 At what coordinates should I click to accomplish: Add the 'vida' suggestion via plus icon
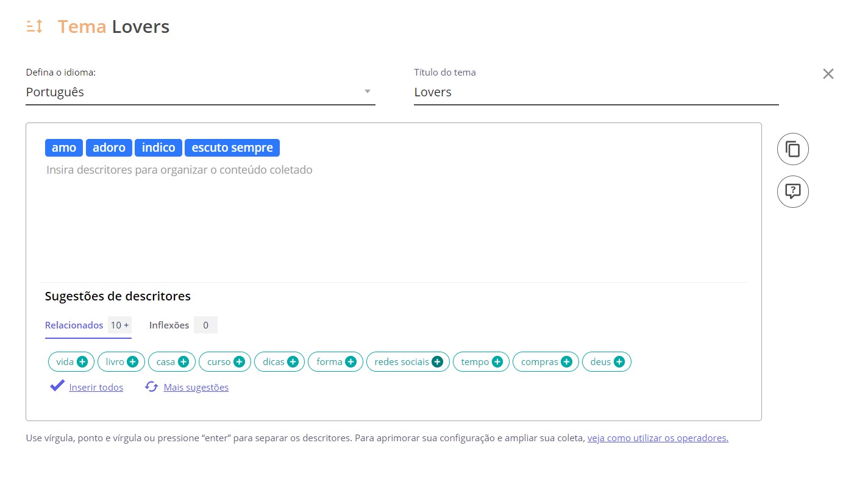pyautogui.click(x=82, y=362)
